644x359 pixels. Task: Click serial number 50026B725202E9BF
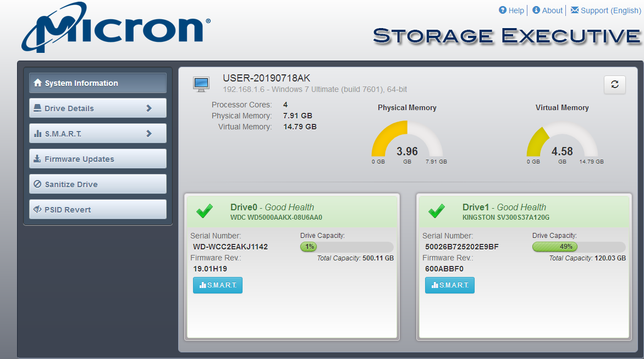461,247
